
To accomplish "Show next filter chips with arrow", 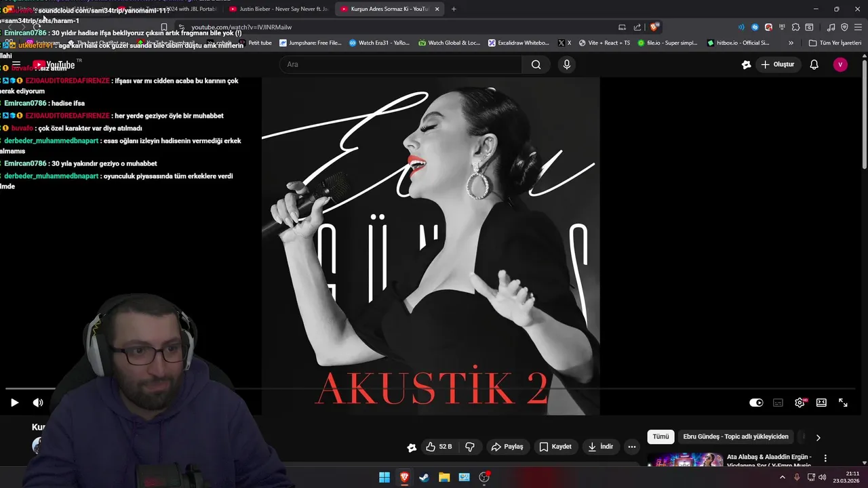I will [818, 437].
